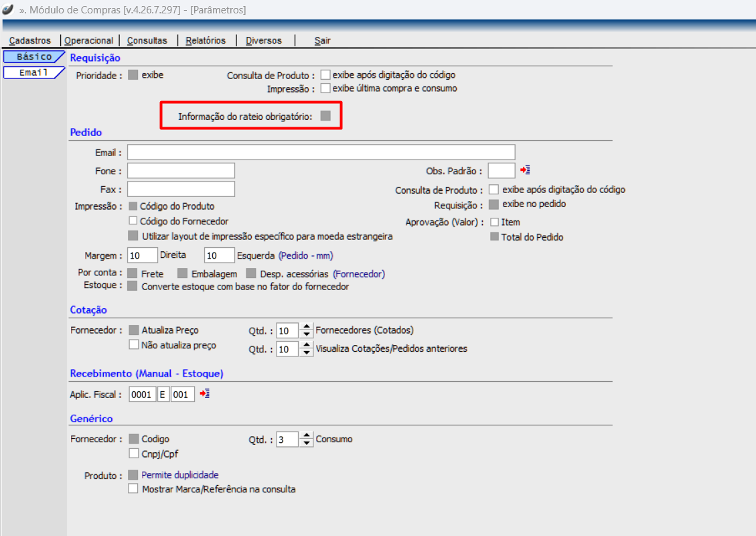Open the Cadastros menu
Viewport: 756px width, 536px height.
30,40
